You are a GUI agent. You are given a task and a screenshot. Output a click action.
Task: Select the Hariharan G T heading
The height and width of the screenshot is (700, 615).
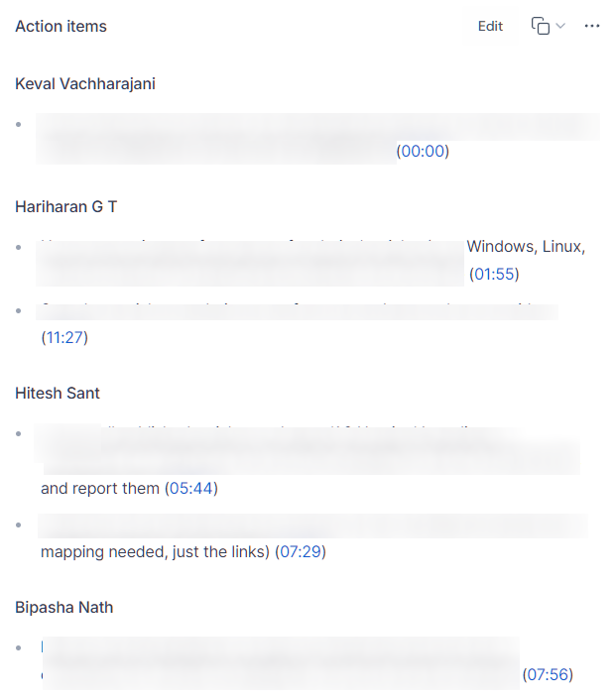point(66,206)
